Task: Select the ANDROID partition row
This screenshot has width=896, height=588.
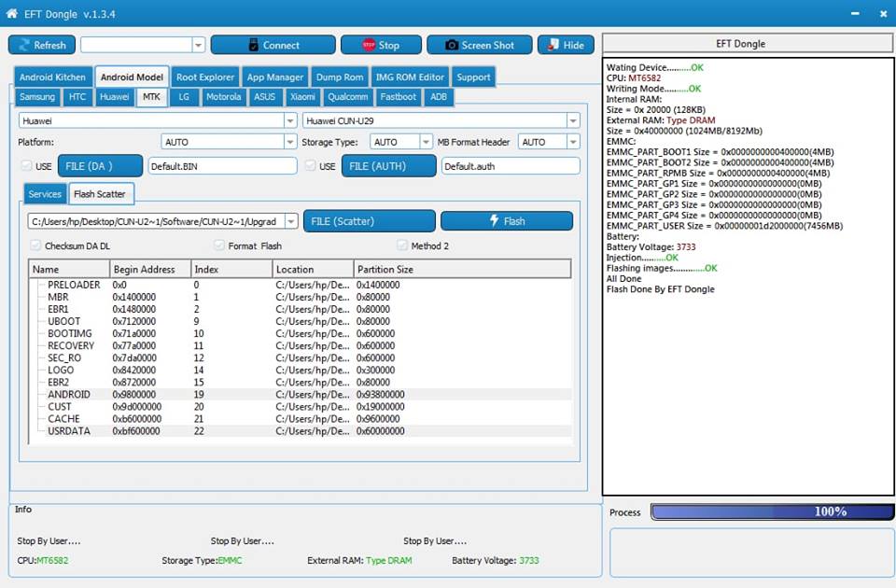Action: pos(301,394)
